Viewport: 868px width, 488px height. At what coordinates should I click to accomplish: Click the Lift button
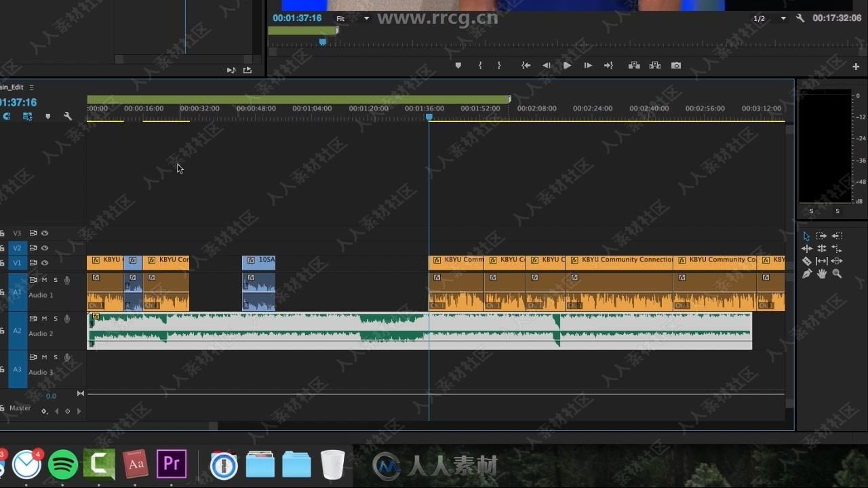pos(634,66)
